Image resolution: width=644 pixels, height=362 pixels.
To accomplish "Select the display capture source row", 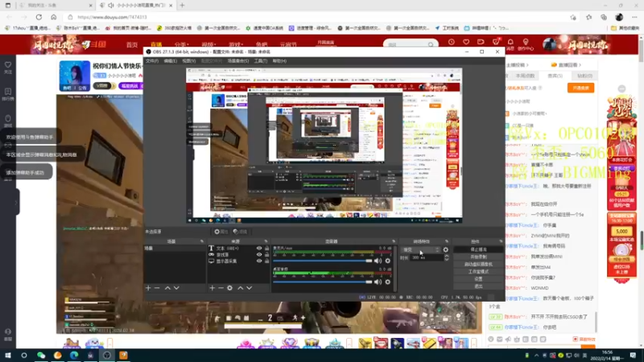I will point(239,261).
